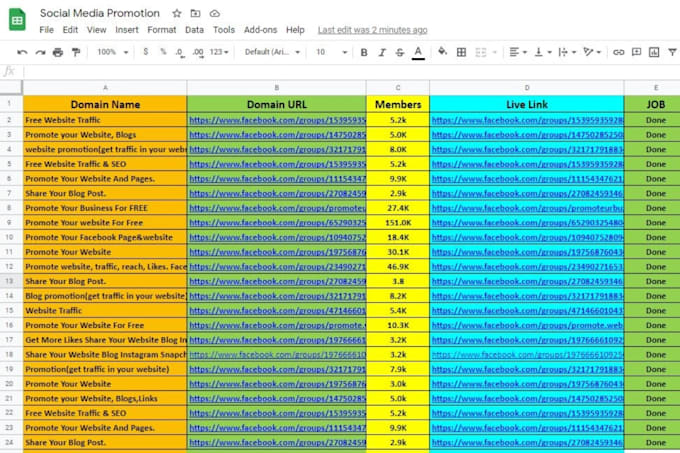Open Domain URL link in row 2

[277, 120]
